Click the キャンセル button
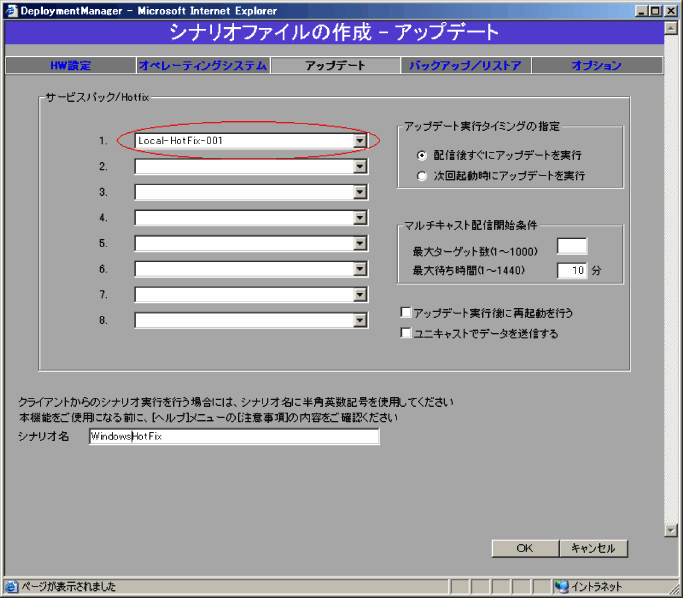 (593, 548)
